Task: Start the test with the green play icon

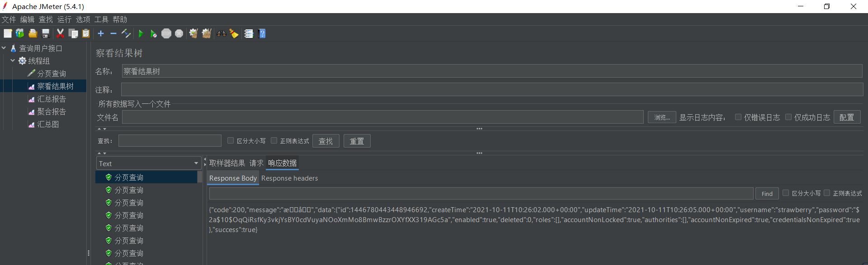Action: point(141,33)
